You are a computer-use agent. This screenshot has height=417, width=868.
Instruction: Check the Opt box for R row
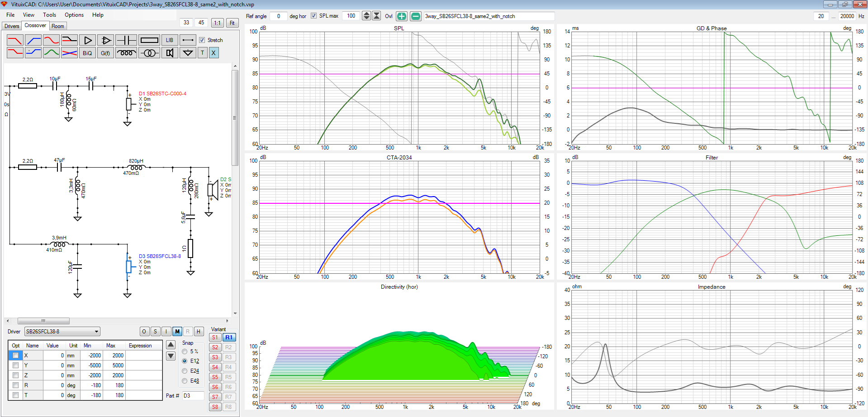tap(15, 385)
